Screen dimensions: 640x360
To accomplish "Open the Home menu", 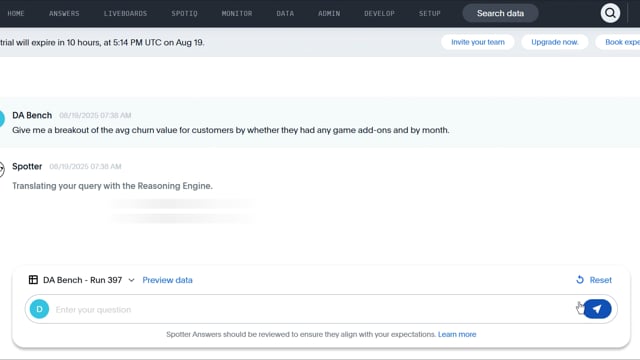I will click(x=16, y=13).
